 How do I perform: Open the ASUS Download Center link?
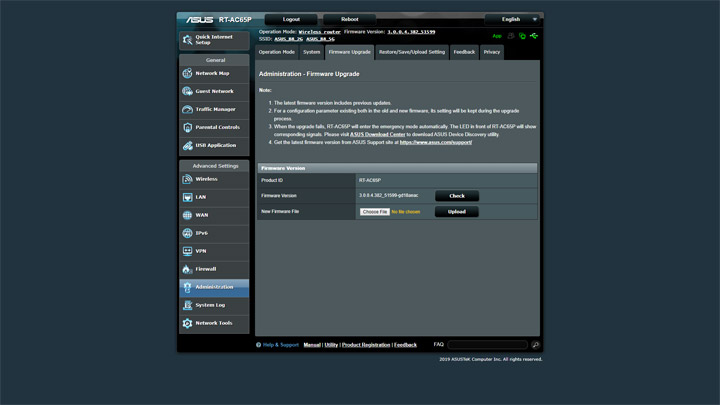[377, 135]
